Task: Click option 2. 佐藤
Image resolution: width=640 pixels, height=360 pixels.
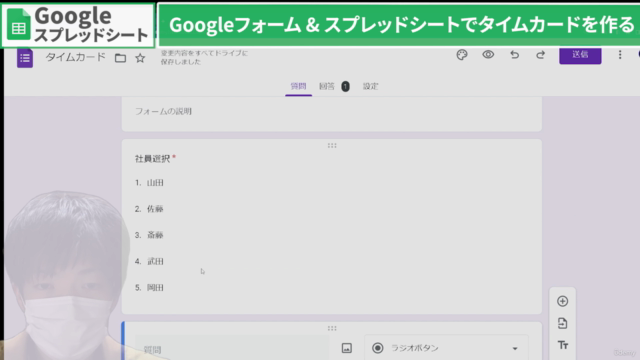Action: [x=149, y=209]
